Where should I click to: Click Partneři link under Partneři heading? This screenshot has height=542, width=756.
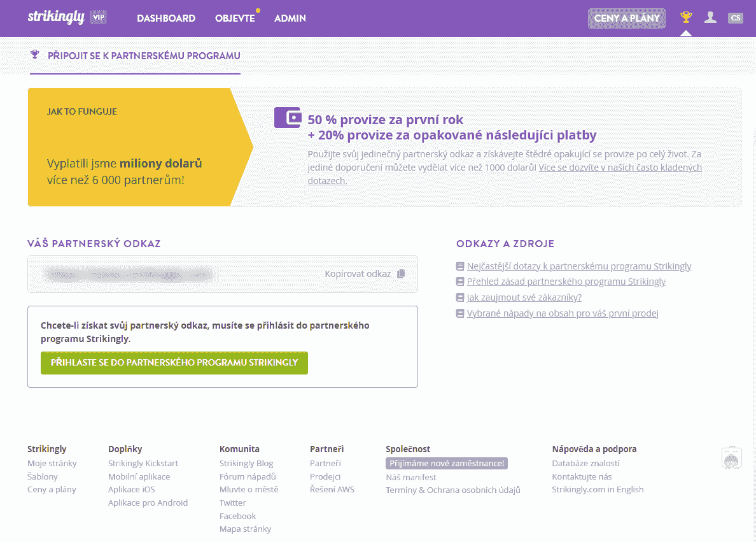(325, 463)
